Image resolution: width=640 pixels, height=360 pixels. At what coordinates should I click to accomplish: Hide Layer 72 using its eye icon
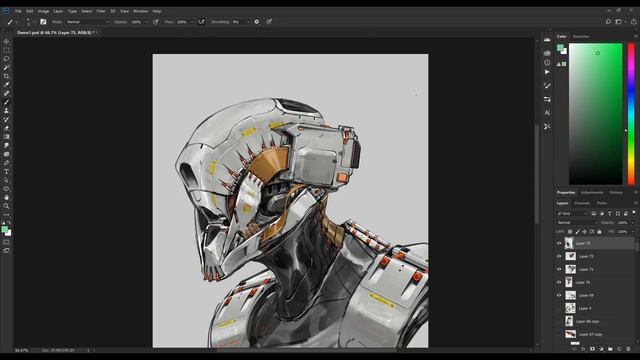[x=559, y=256]
